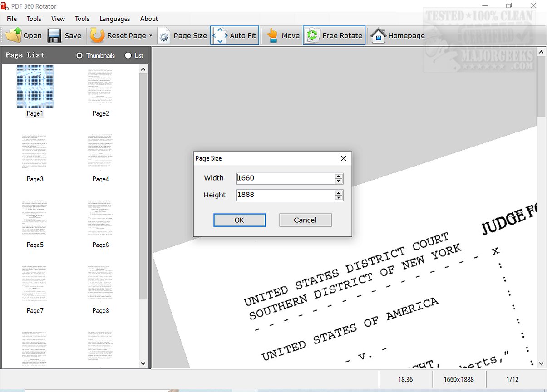Click Cancel in Page Size dialog
Viewport: 547px width, 392px height.
[305, 220]
